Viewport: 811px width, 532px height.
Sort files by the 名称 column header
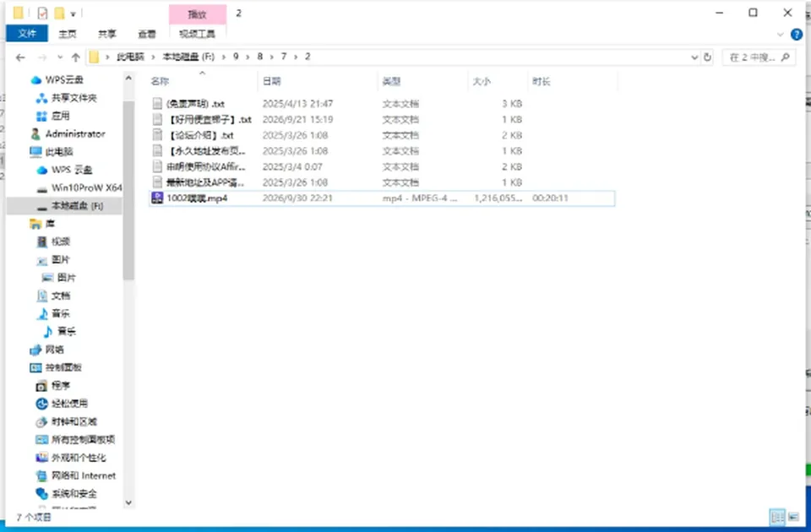(160, 81)
